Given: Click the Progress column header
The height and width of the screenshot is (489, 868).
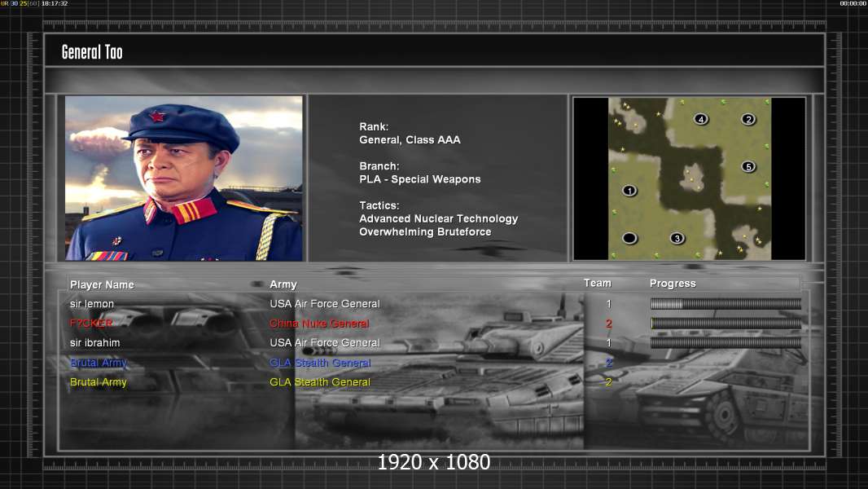Looking at the screenshot, I should click(673, 284).
